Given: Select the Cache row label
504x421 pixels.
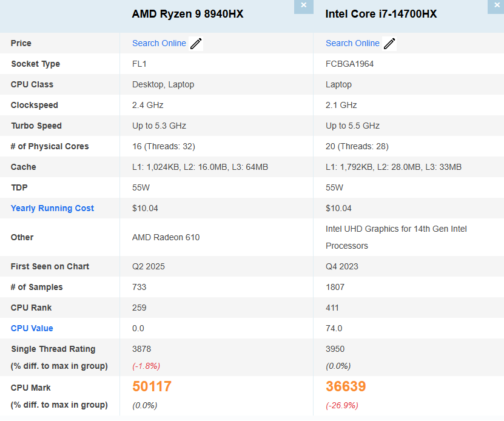Looking at the screenshot, I should pos(23,167).
